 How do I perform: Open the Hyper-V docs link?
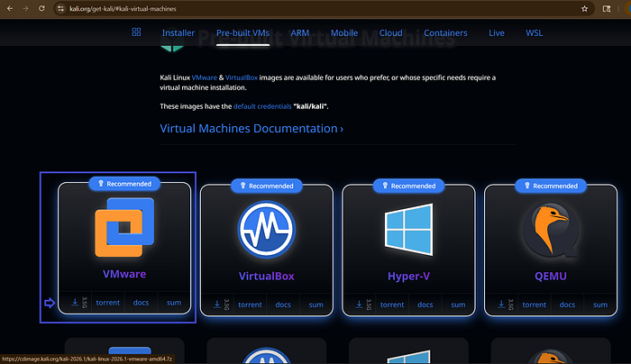click(x=425, y=305)
